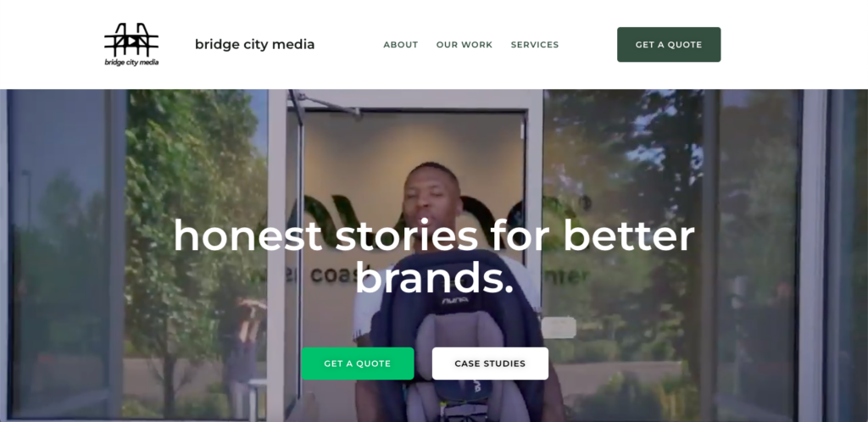This screenshot has width=868, height=422.
Task: Click the man's face in the video
Action: tap(431, 195)
